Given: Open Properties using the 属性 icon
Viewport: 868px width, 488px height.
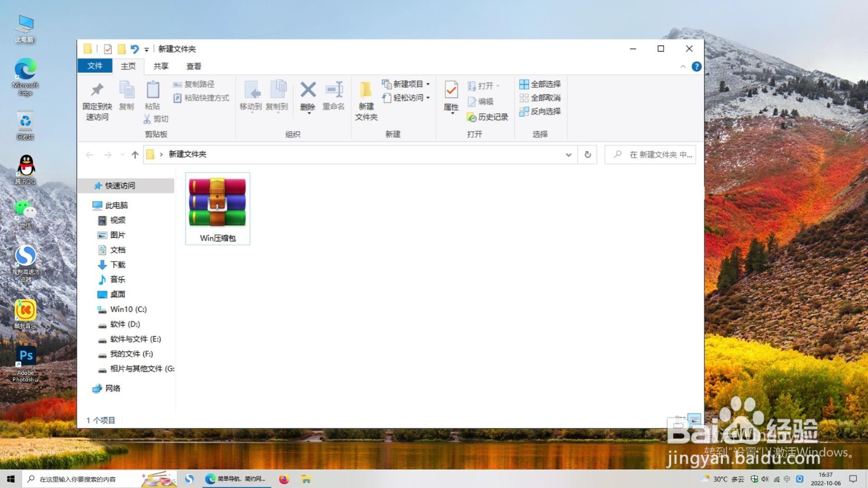Looking at the screenshot, I should (x=450, y=98).
